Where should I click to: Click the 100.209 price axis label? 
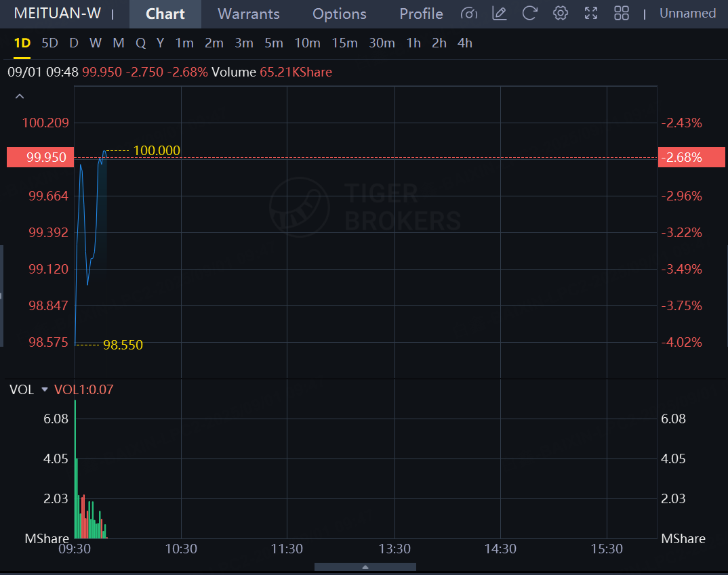[x=45, y=123]
